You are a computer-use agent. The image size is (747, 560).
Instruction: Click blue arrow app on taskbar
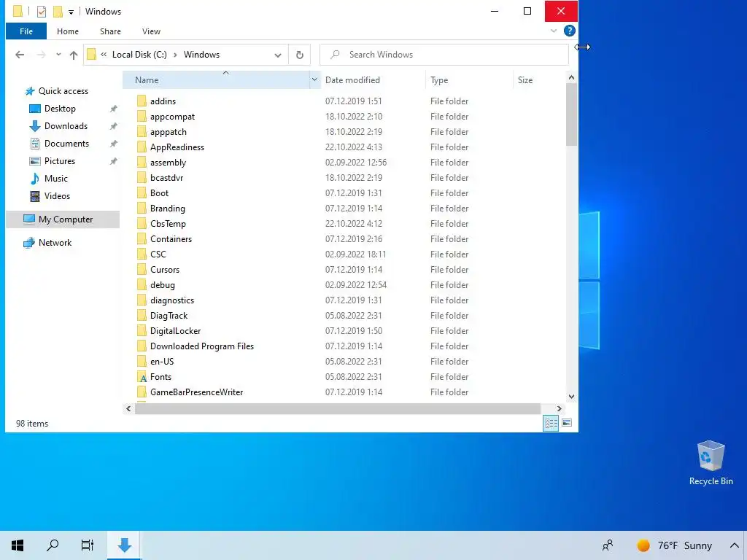coord(124,545)
